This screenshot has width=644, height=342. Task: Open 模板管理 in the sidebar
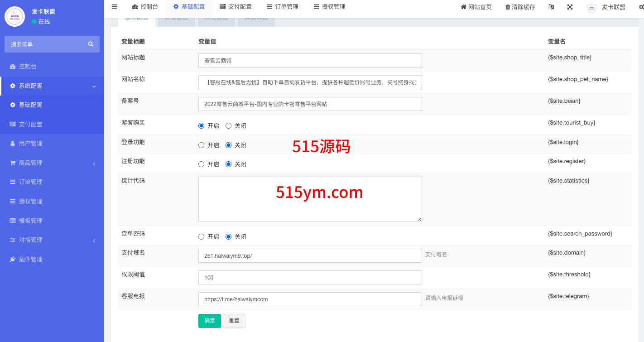pyautogui.click(x=30, y=221)
